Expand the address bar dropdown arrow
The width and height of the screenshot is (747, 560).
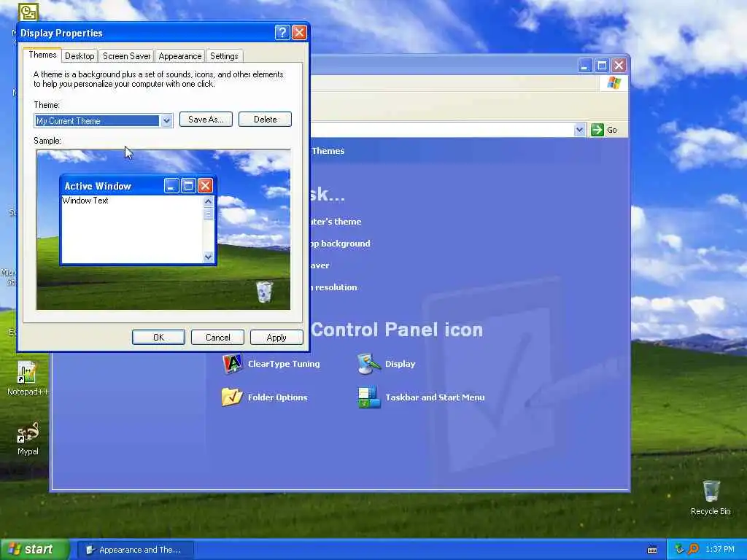(x=579, y=130)
